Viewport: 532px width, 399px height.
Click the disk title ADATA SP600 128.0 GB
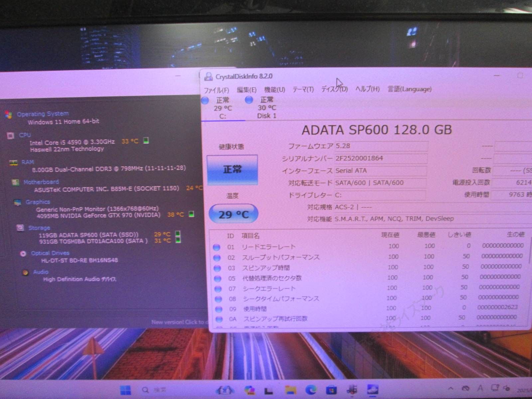click(377, 130)
